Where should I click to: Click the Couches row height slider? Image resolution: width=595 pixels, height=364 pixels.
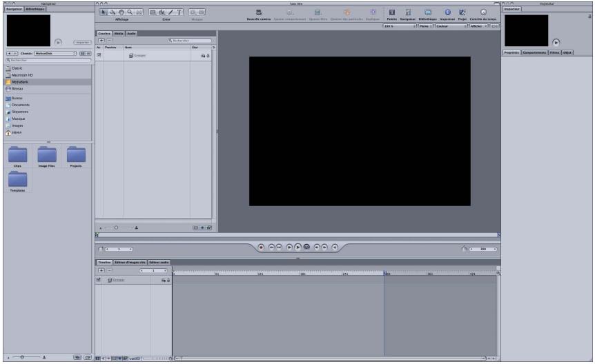pos(119,228)
